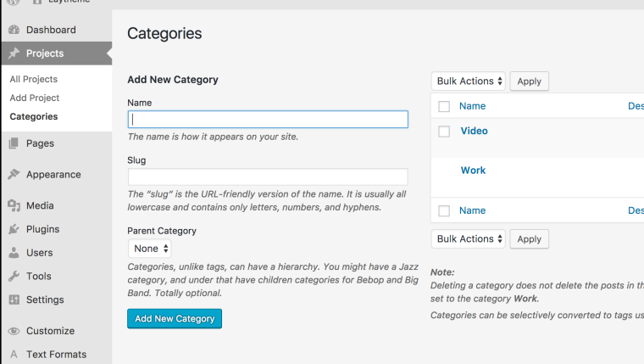Check the Video category checkbox

tap(444, 132)
